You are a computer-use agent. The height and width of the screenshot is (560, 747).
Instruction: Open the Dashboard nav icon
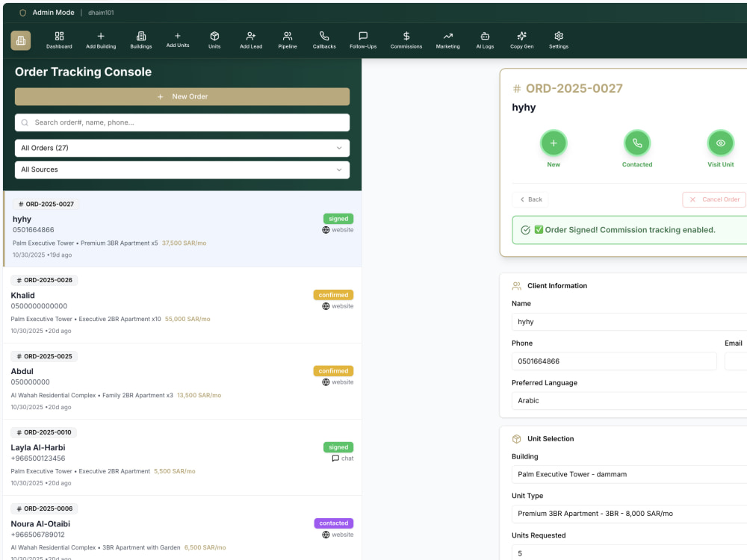[x=59, y=36]
